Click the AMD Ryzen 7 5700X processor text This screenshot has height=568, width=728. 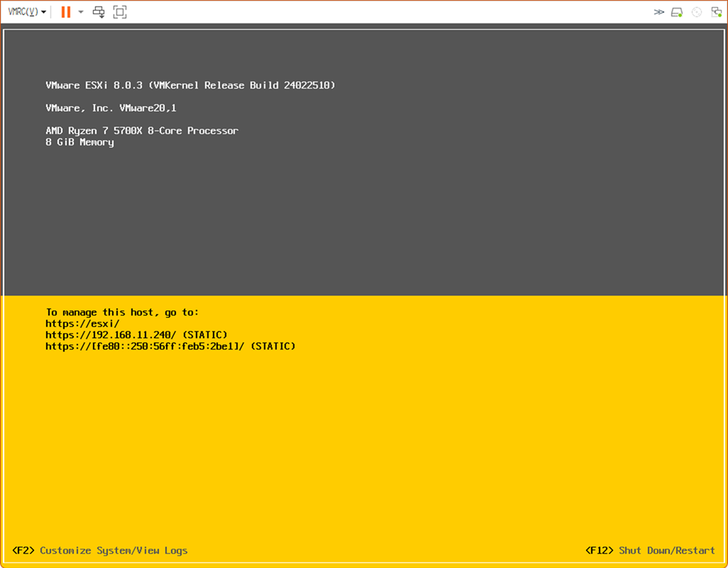pos(142,131)
